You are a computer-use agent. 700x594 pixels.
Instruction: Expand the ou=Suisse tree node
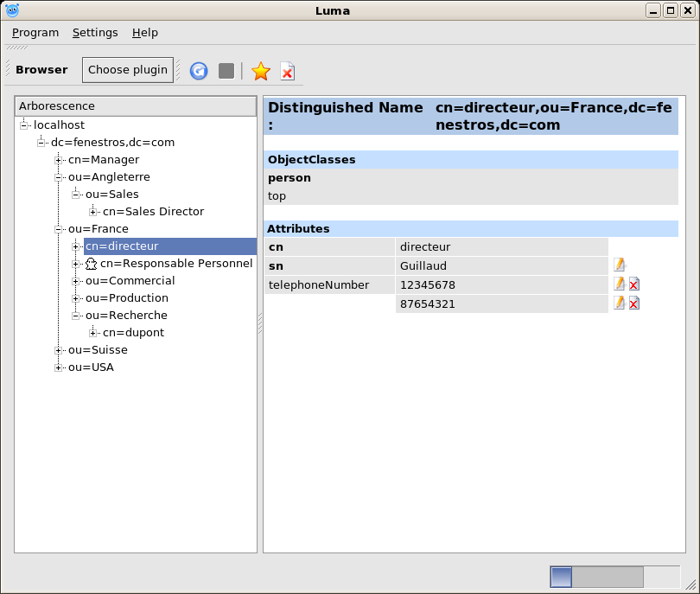[x=59, y=350]
